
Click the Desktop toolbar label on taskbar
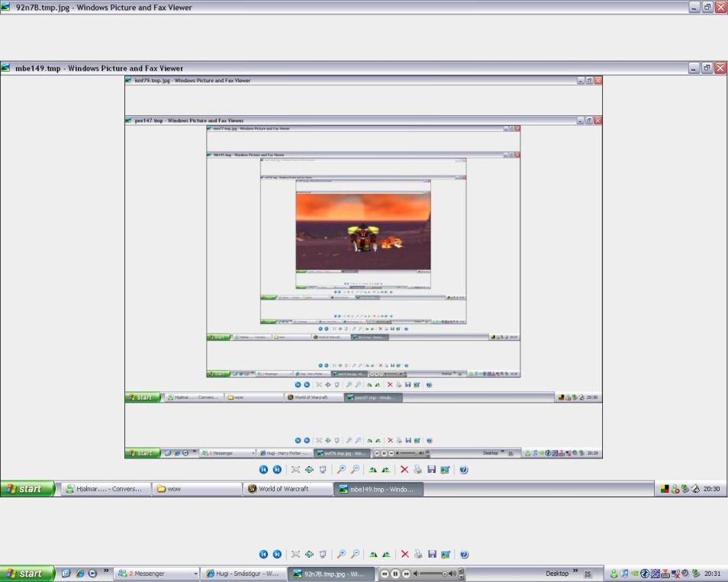click(x=557, y=574)
